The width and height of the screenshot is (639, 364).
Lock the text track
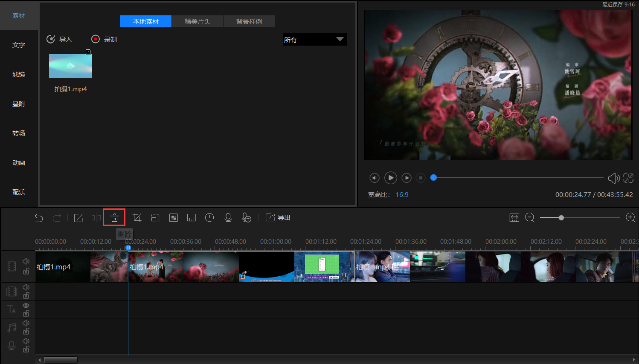(x=26, y=314)
